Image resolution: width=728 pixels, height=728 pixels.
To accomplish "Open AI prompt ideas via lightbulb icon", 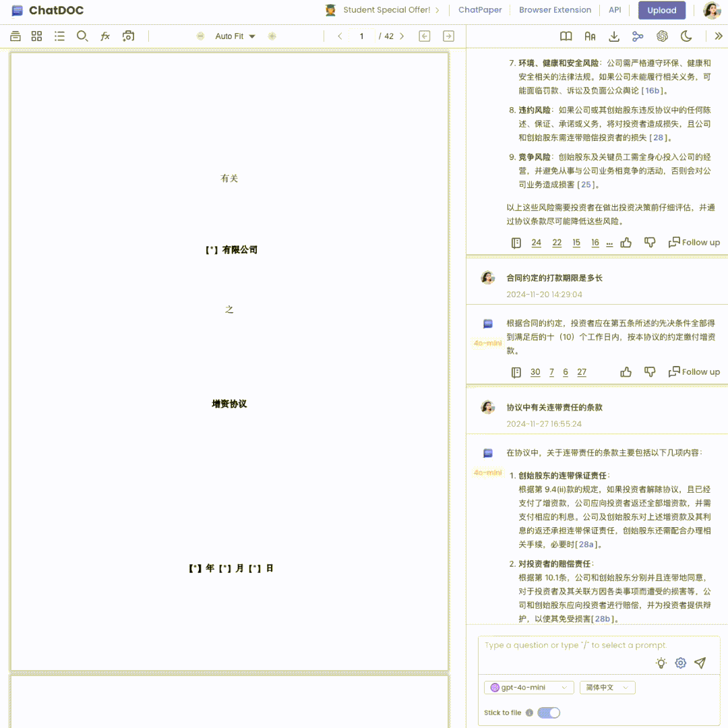I will 661,663.
